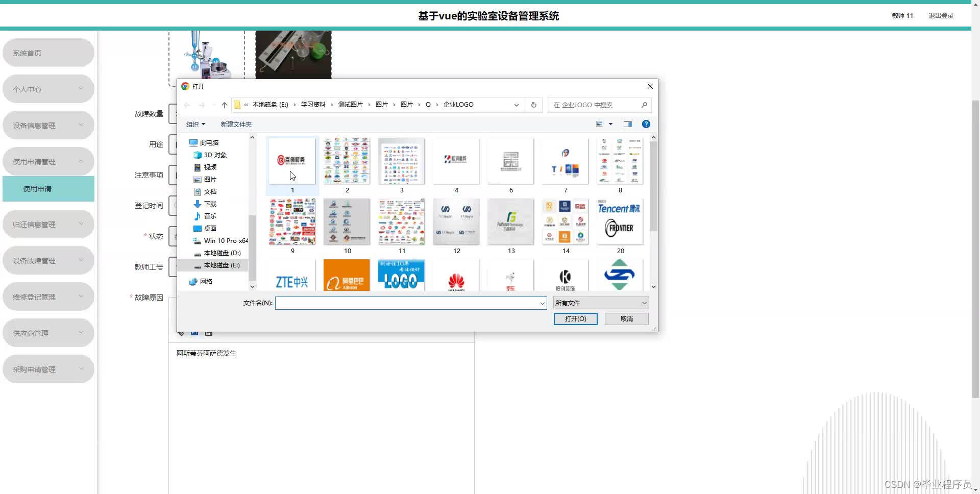Navigate to 学习资料 in breadcrumb

[x=313, y=105]
